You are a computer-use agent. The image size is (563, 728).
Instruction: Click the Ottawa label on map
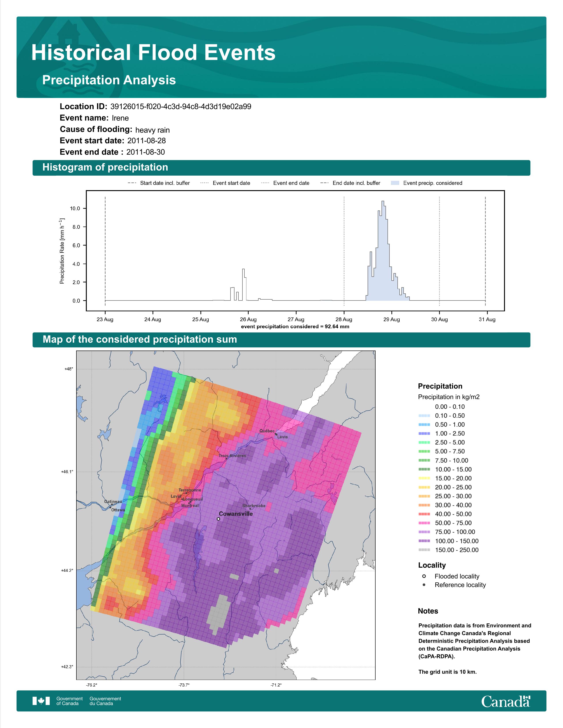tap(118, 510)
